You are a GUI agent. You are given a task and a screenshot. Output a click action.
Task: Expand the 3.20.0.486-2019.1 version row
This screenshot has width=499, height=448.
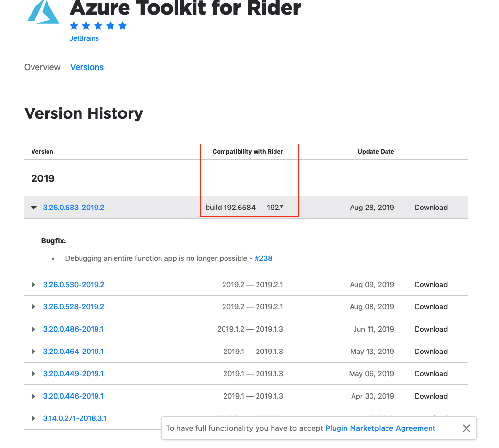(x=33, y=329)
